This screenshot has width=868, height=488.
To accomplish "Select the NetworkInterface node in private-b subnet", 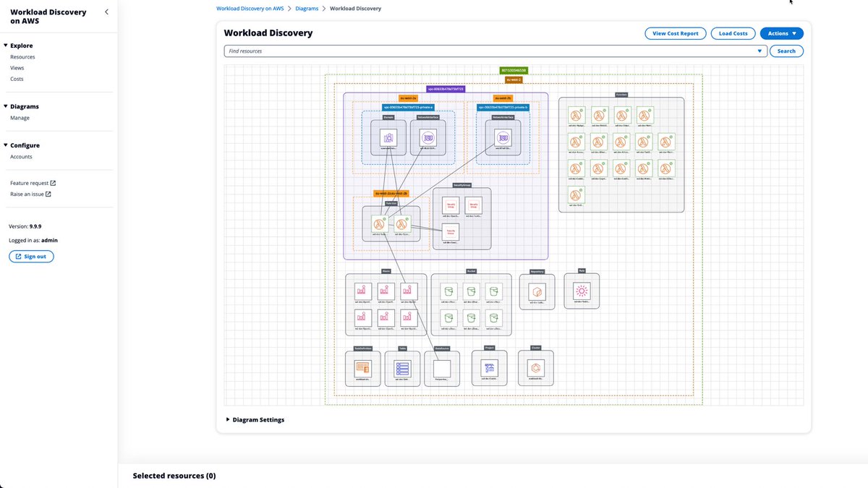I will (503, 137).
